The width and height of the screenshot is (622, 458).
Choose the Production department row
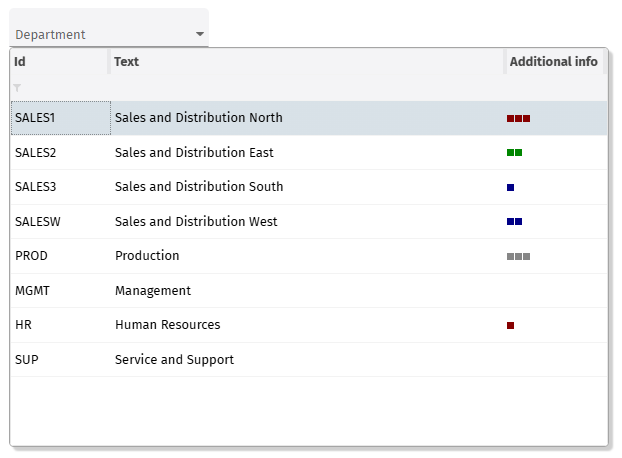tap(147, 256)
